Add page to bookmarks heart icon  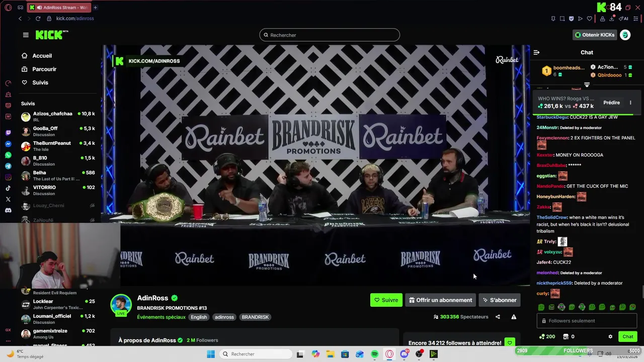coord(590,19)
